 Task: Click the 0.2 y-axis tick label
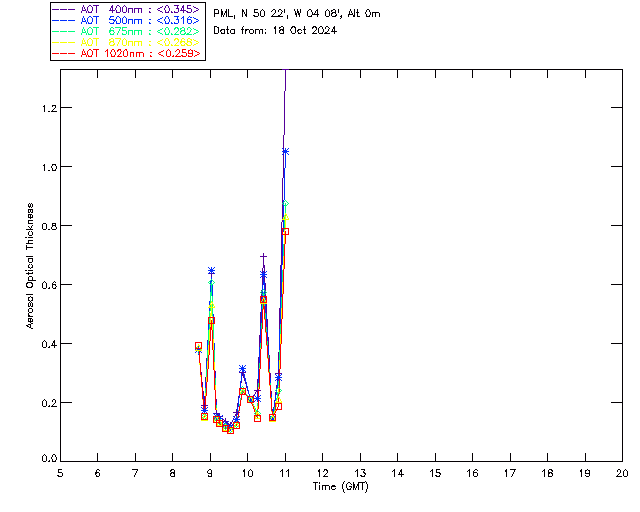(x=49, y=403)
